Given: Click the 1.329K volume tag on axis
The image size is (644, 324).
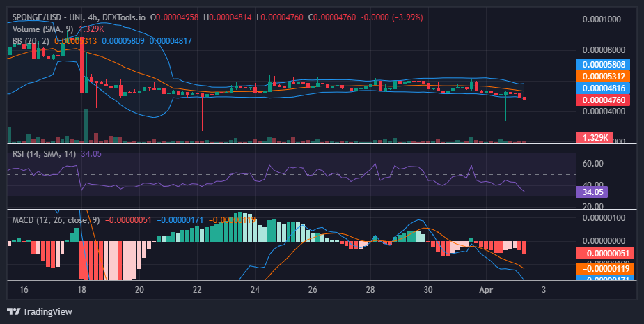Looking at the screenshot, I should point(595,137).
